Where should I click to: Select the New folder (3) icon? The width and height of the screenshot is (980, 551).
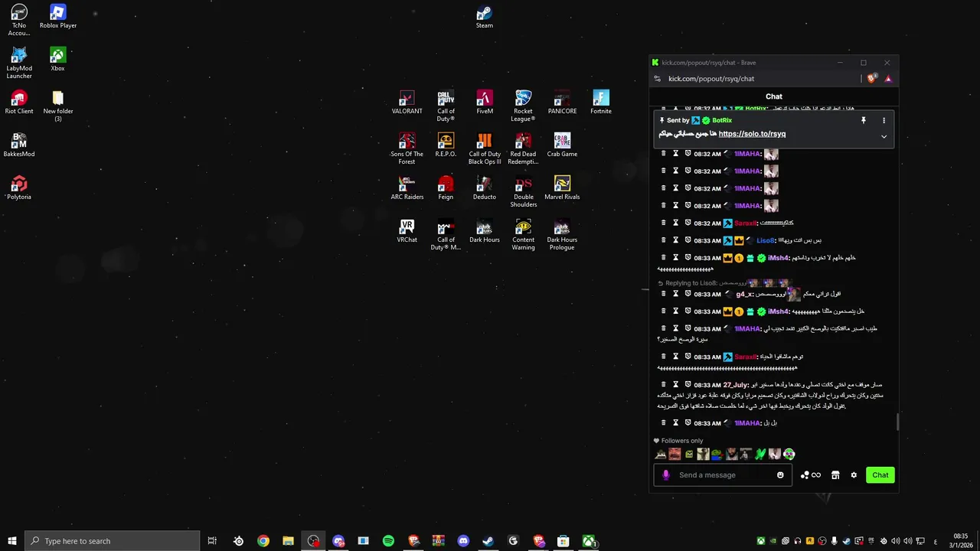click(58, 106)
